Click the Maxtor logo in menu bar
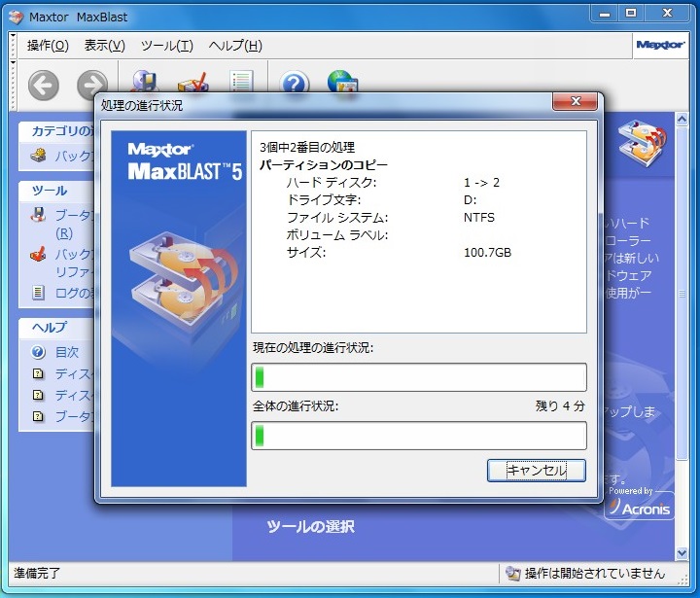 tap(660, 45)
